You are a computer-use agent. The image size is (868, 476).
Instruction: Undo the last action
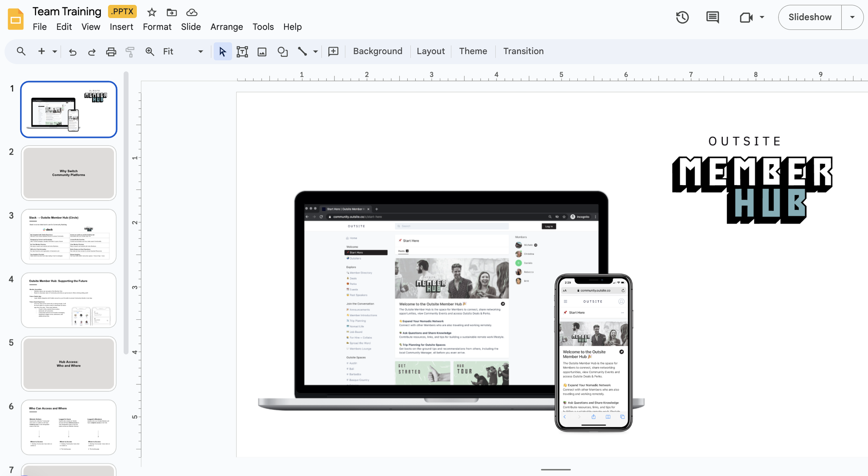73,52
